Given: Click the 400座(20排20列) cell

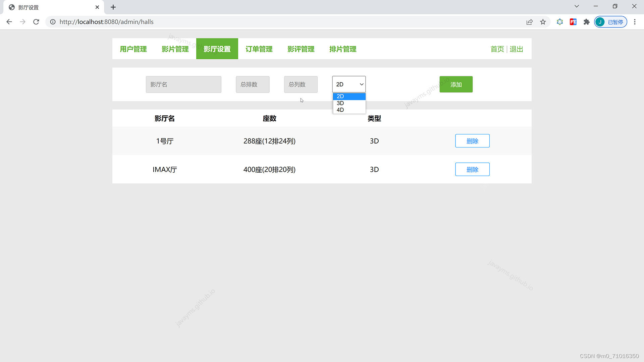Looking at the screenshot, I should click(x=269, y=170).
